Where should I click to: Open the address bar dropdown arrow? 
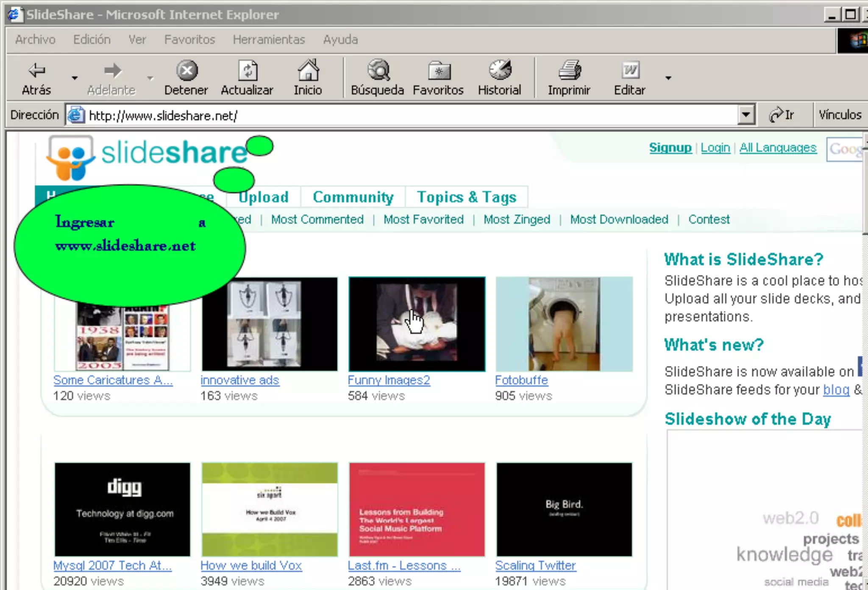[x=746, y=115]
